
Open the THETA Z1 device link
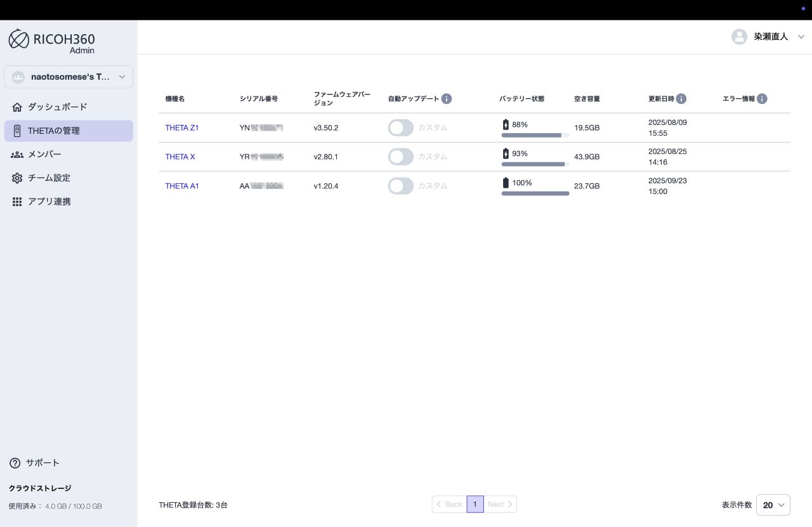(x=182, y=128)
